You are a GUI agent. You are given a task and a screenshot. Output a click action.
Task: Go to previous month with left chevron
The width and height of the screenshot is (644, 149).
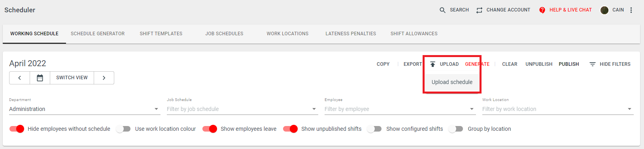pos(20,78)
